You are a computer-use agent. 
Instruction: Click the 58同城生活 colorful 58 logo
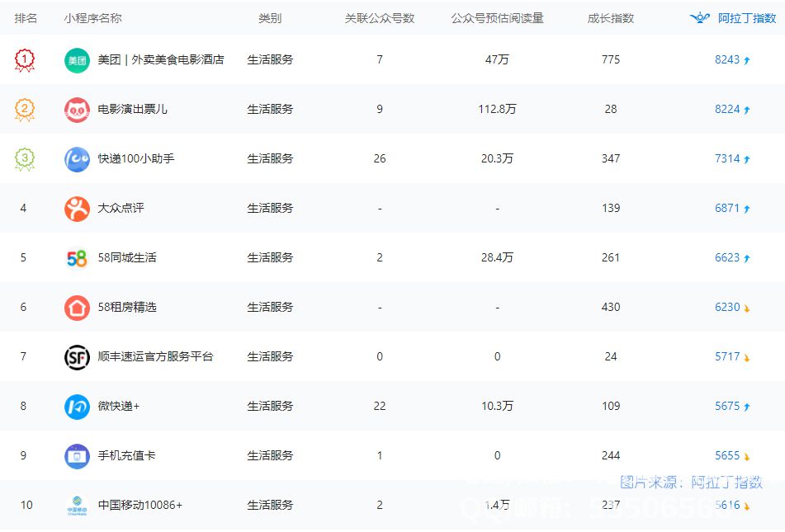click(77, 258)
